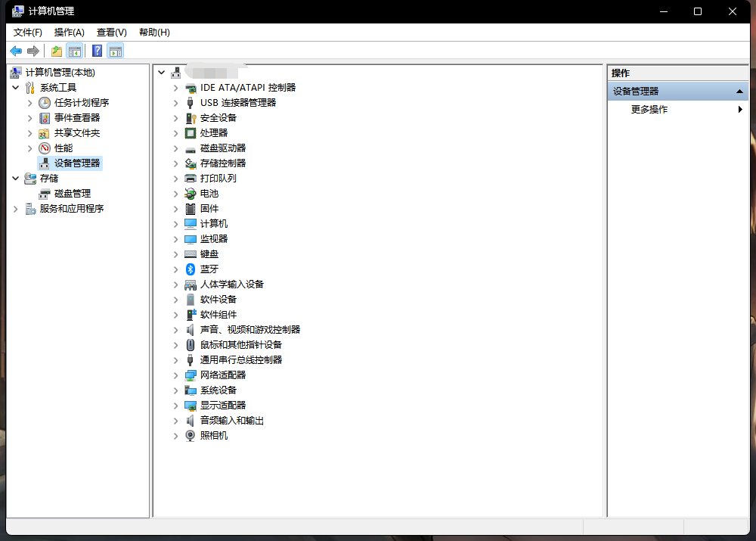Expand the 网络适配器 device category
Viewport: 756px width, 541px height.
[175, 375]
